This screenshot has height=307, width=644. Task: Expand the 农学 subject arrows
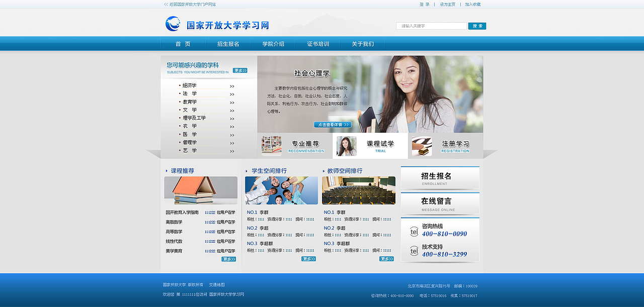click(x=232, y=127)
